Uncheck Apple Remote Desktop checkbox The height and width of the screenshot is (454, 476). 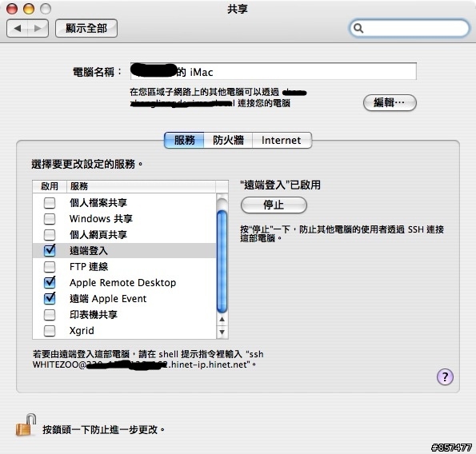coord(50,282)
